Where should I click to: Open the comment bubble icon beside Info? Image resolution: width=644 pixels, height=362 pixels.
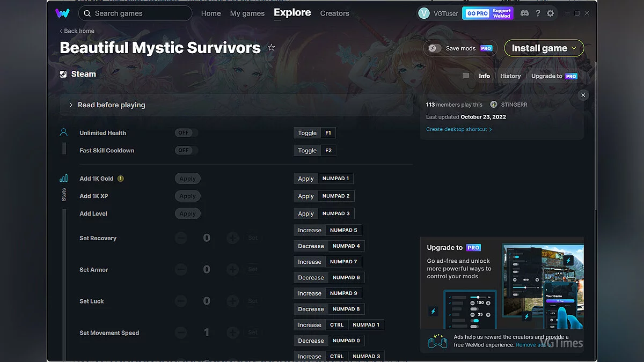coord(465,76)
